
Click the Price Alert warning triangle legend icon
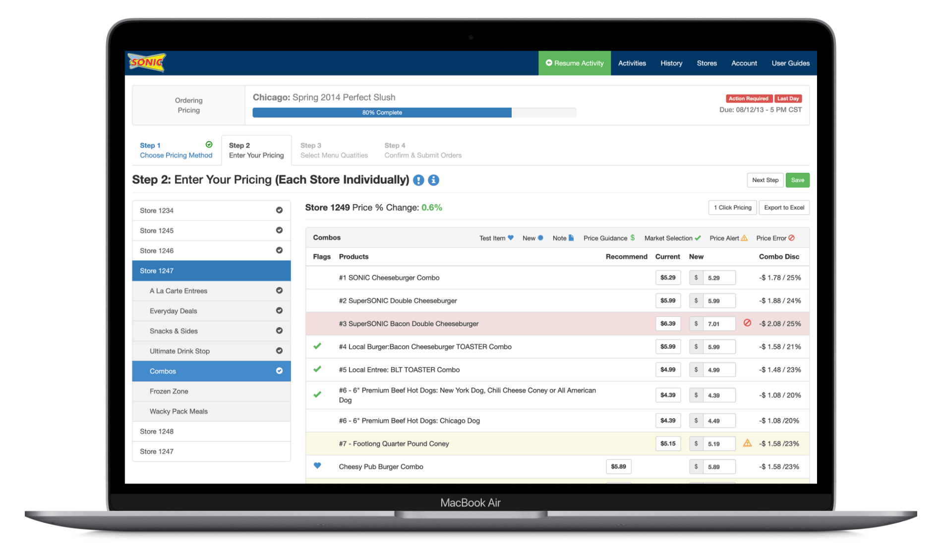[744, 238]
